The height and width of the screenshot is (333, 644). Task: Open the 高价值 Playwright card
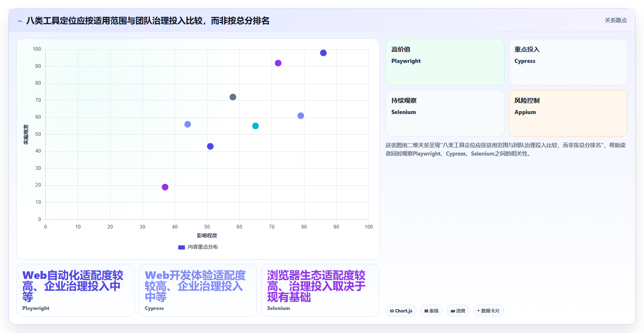[x=445, y=62]
